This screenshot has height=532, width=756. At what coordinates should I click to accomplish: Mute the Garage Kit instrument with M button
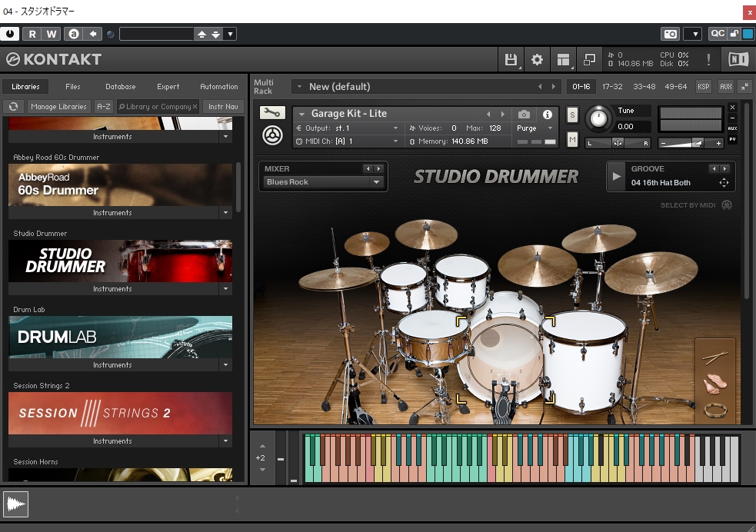tap(572, 139)
